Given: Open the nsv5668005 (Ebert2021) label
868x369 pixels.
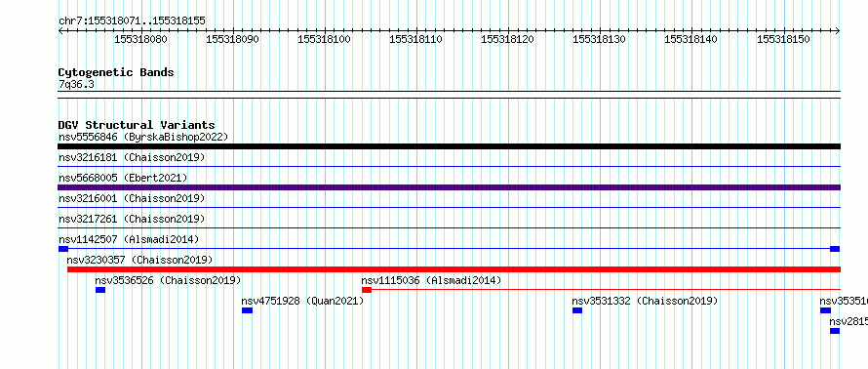Looking at the screenshot, I should click(x=123, y=178).
